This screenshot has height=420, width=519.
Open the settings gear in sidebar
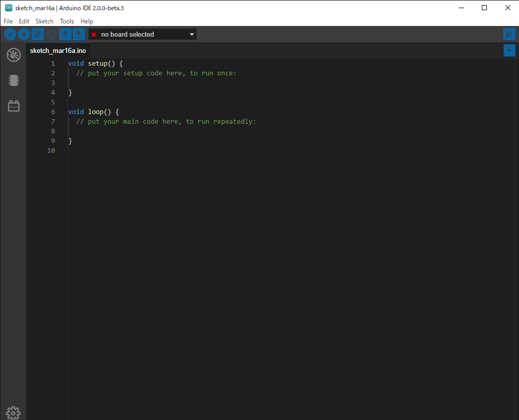(x=13, y=413)
